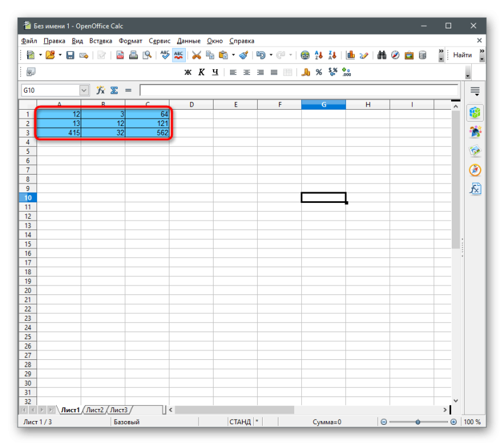This screenshot has width=504, height=445.
Task: Open the Name Box dropdown arrow
Action: pos(84,90)
